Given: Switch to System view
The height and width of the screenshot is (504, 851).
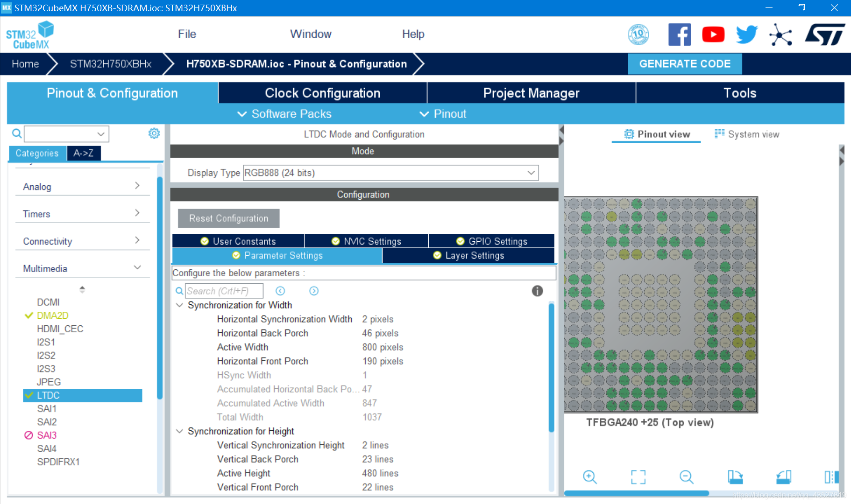Looking at the screenshot, I should [747, 134].
